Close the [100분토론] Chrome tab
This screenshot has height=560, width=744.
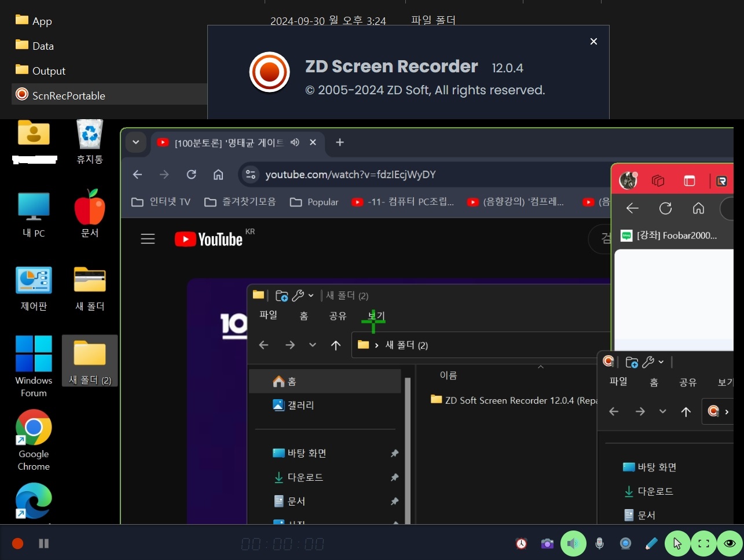(x=313, y=142)
